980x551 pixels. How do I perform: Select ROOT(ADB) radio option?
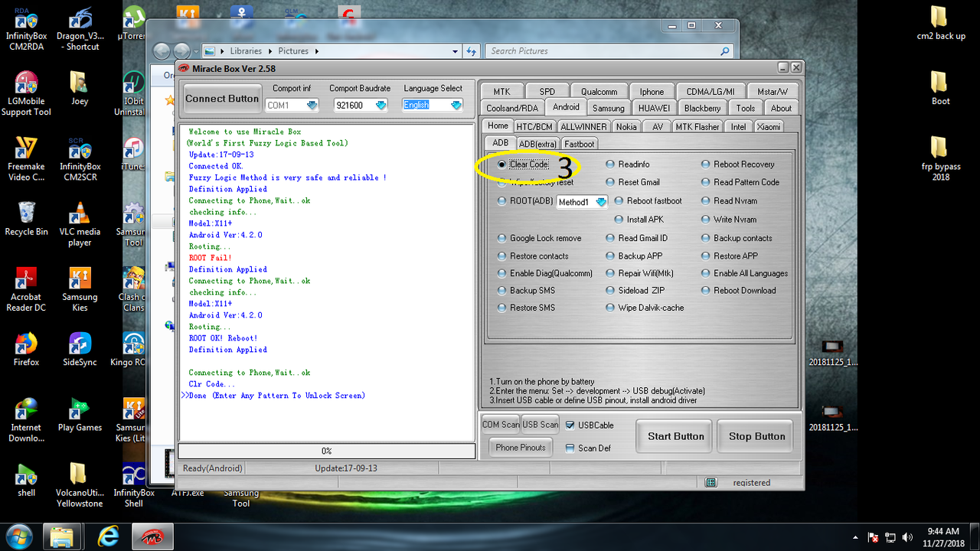click(525, 201)
